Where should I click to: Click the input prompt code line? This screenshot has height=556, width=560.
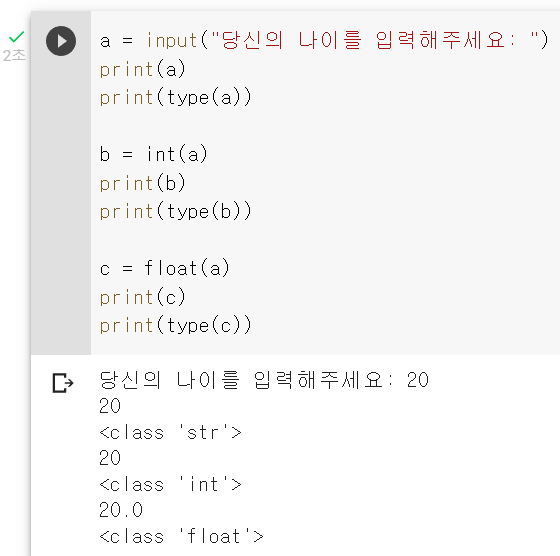(324, 40)
